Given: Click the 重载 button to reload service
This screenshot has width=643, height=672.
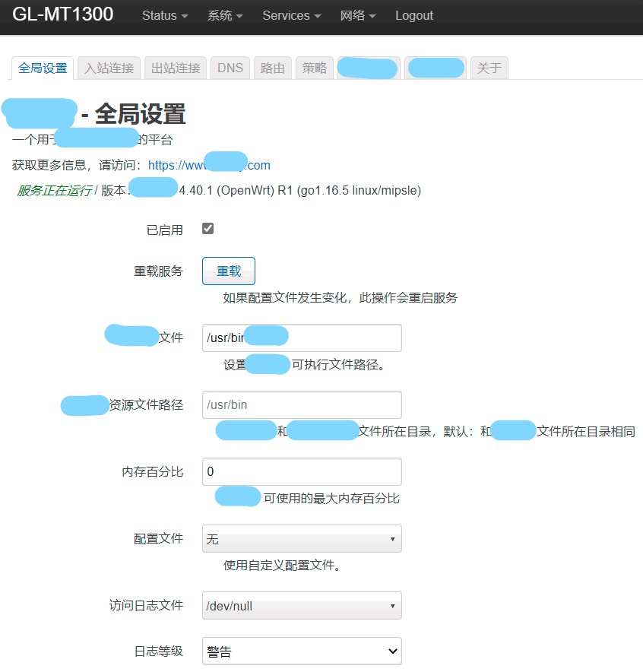Looking at the screenshot, I should [228, 271].
